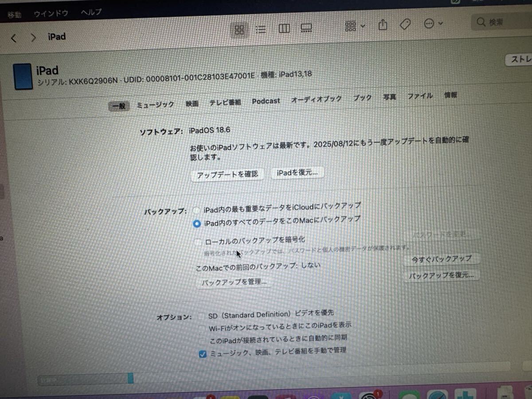Click the 機種: iPad13,18 text
Image resolution: width=532 pixels, height=399 pixels.
pos(286,74)
